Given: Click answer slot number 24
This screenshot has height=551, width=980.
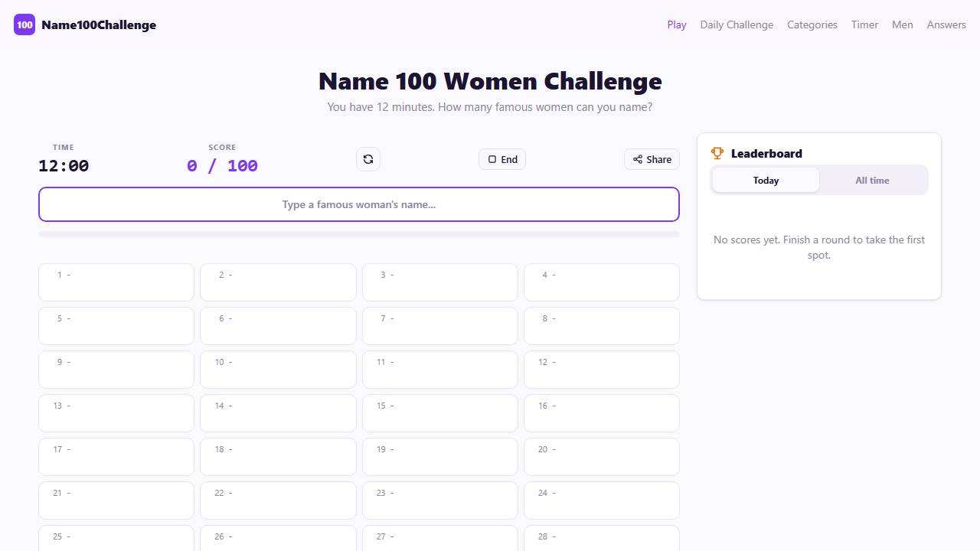Looking at the screenshot, I should pyautogui.click(x=602, y=500).
